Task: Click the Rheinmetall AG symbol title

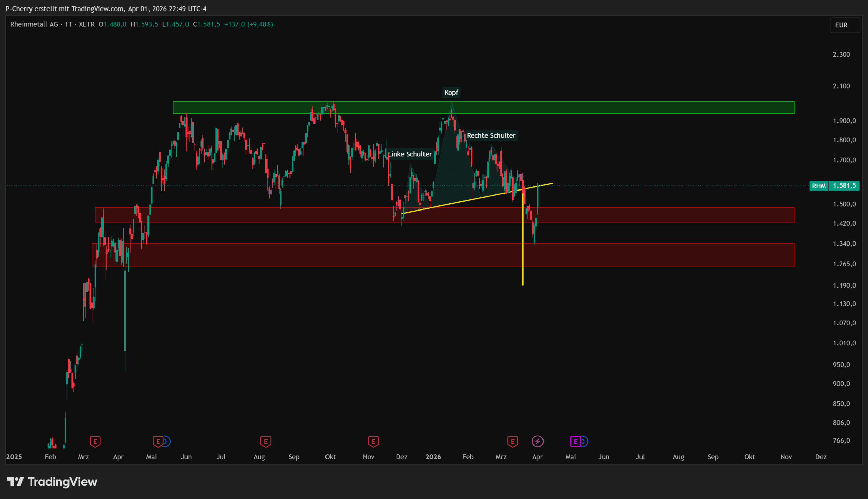Action: (34, 24)
